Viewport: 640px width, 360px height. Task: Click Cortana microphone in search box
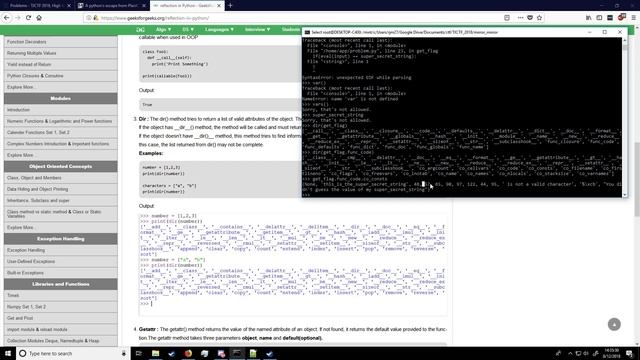[x=124, y=353]
